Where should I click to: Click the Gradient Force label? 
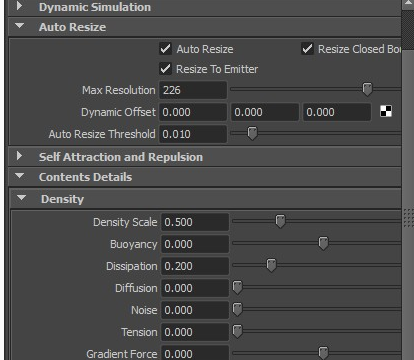pos(122,354)
